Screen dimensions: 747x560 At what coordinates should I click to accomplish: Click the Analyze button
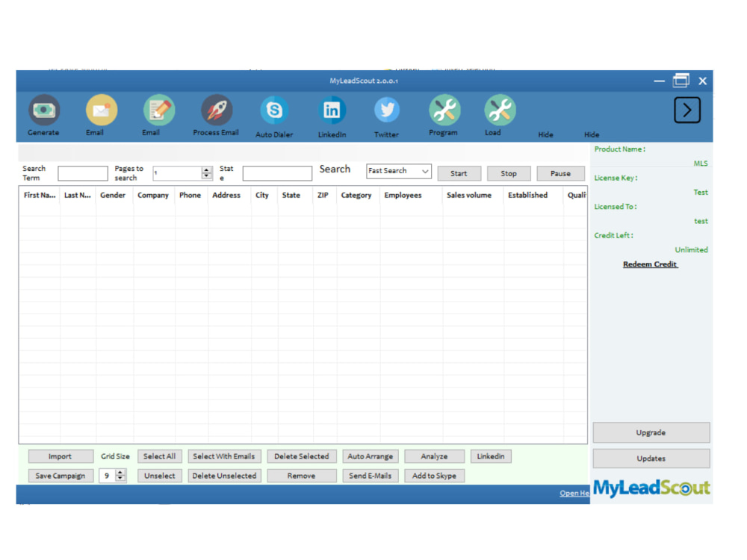coord(434,456)
